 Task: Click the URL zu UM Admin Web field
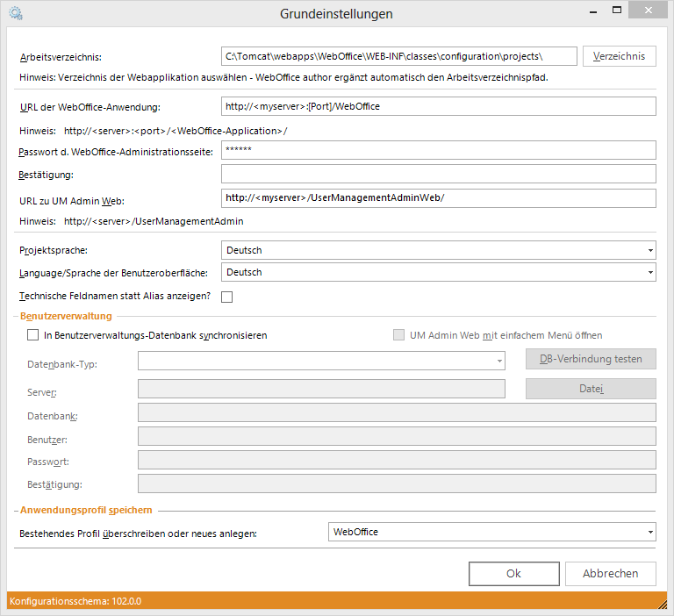coord(439,197)
